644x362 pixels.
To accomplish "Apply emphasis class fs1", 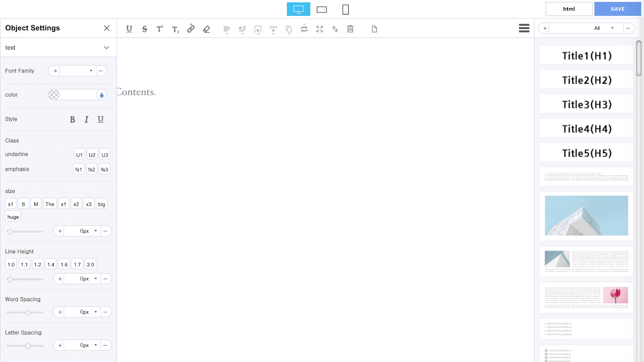I will (78, 169).
